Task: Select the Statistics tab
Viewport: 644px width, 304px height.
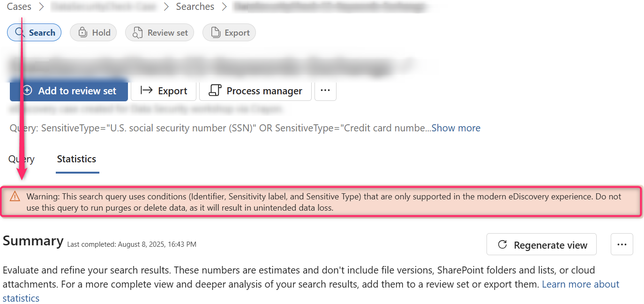Action: pyautogui.click(x=76, y=159)
